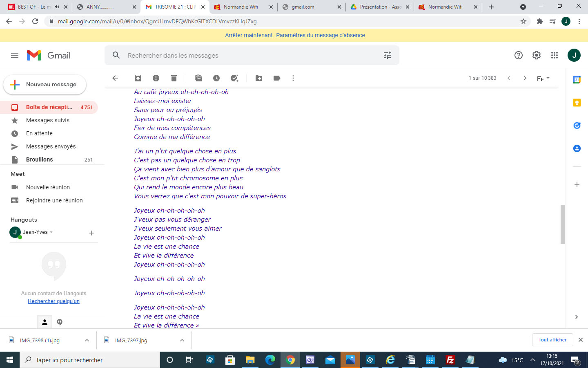Viewport: 588px width, 368px height.
Task: Open Windows Start menu
Action: click(x=10, y=360)
